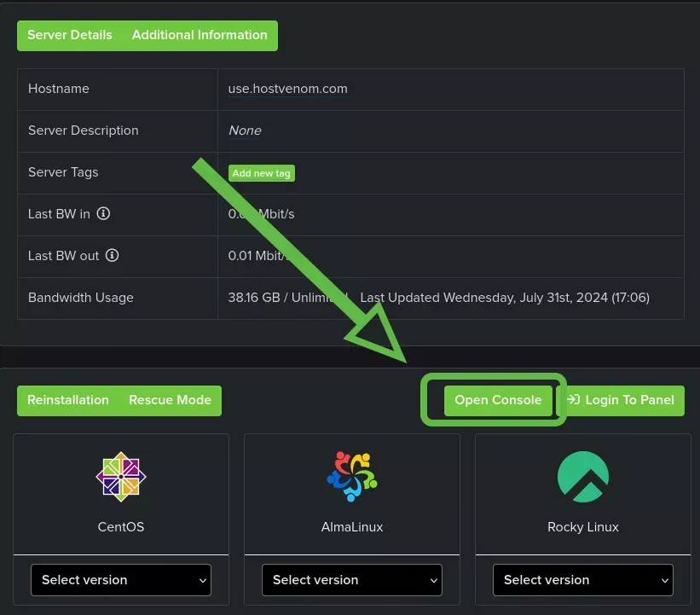
Task: Switch to the Additional Information tab
Action: pos(200,35)
